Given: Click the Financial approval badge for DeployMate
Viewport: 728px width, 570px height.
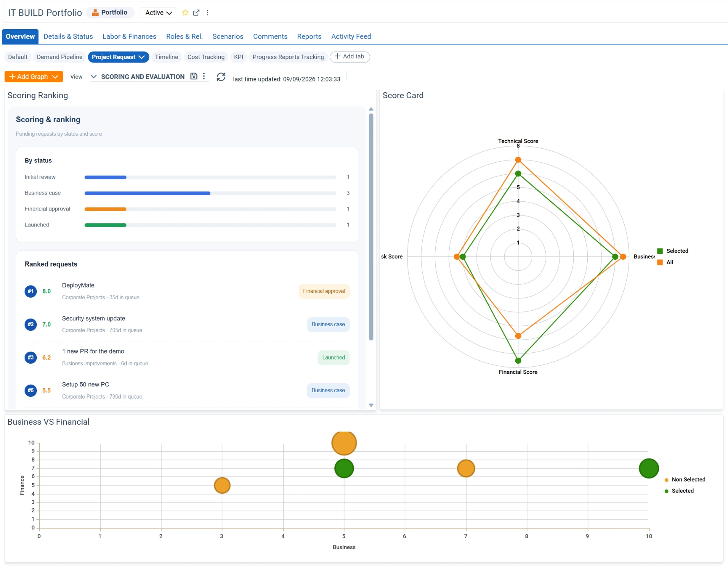Looking at the screenshot, I should [x=324, y=291].
